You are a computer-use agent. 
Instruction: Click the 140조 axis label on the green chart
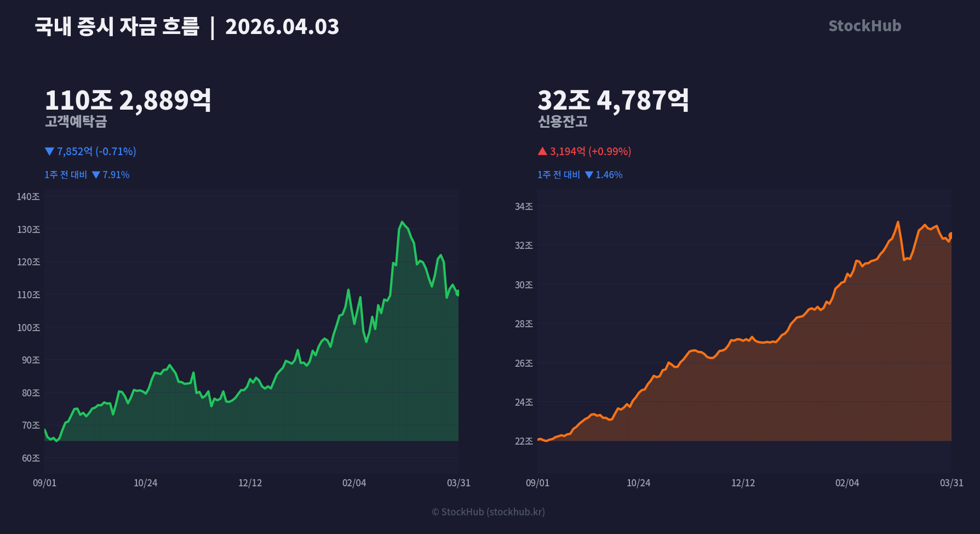[x=28, y=197]
